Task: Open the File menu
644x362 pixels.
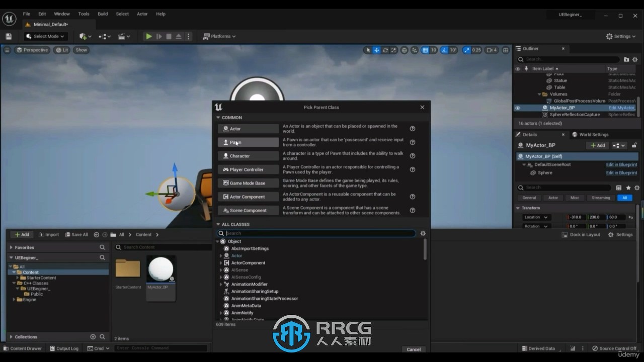Action: pyautogui.click(x=26, y=14)
